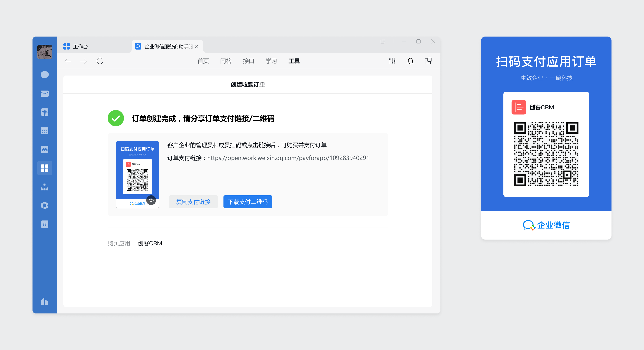Click the small QR code poster thumbnail
Viewport: 644px width, 350px height.
[138, 174]
